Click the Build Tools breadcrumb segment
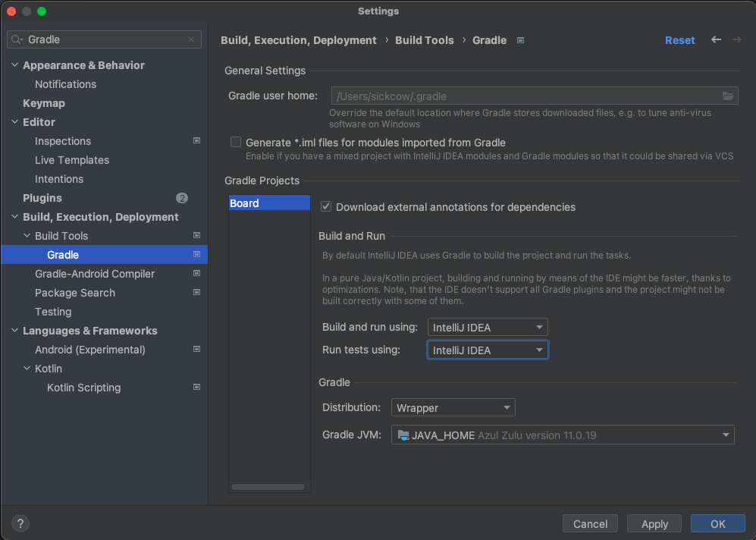The width and height of the screenshot is (756, 540). (x=425, y=40)
